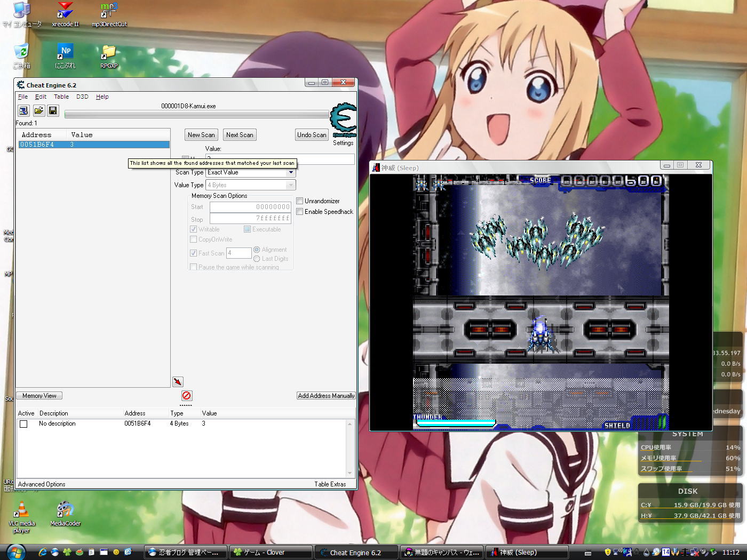Toggle the Fast Scan checkbox

[x=194, y=253]
